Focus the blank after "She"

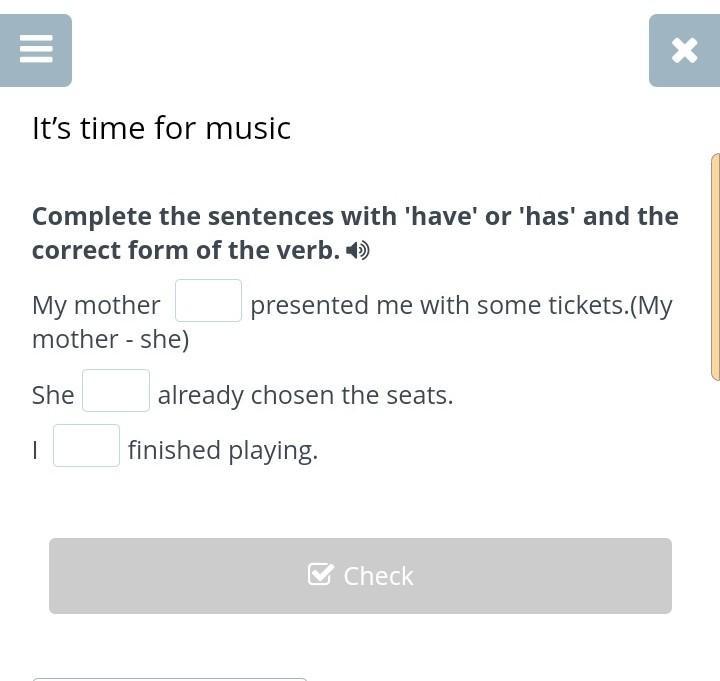tap(116, 390)
